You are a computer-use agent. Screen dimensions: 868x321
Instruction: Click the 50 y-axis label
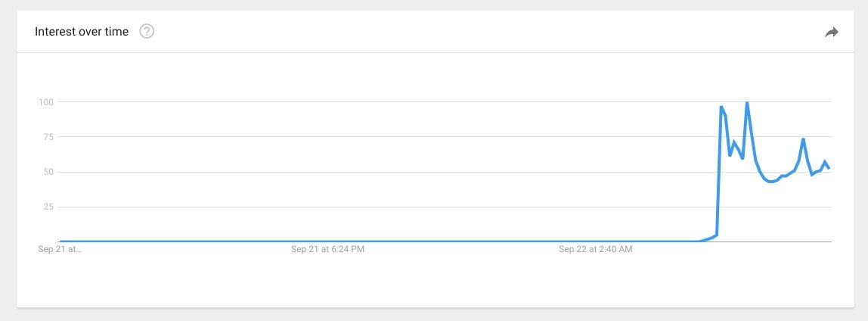tap(48, 172)
